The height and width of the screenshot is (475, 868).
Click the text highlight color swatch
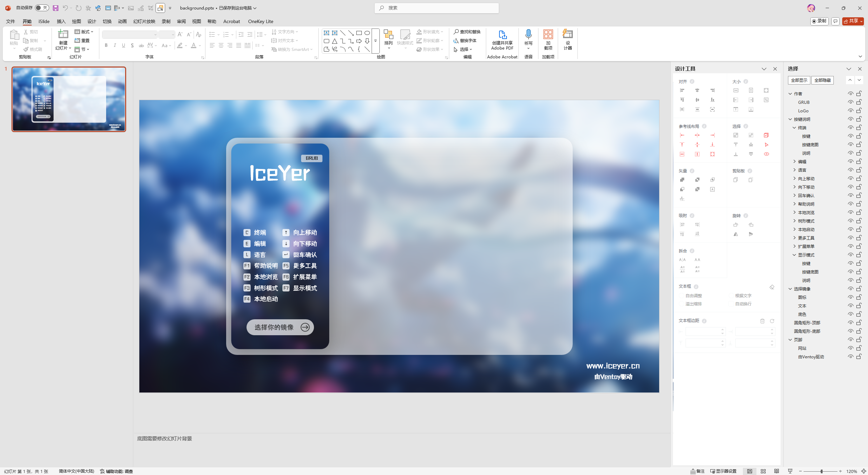pyautogui.click(x=180, y=45)
